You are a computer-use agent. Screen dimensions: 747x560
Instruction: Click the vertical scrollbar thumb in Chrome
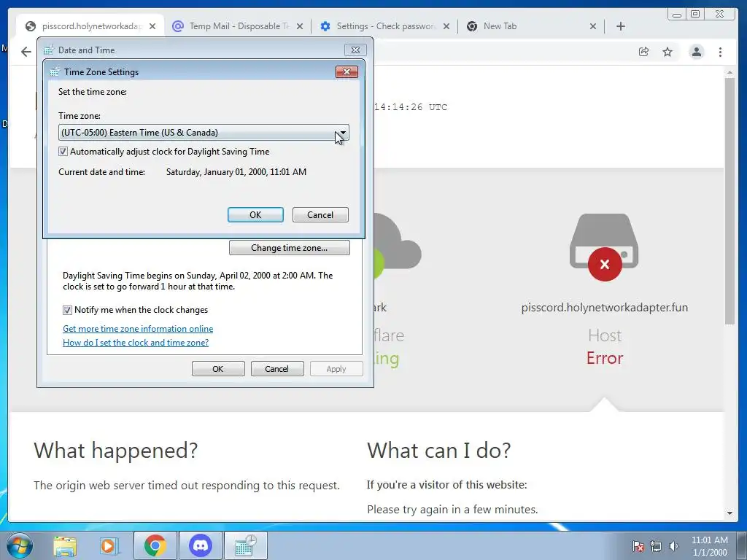pos(729,201)
